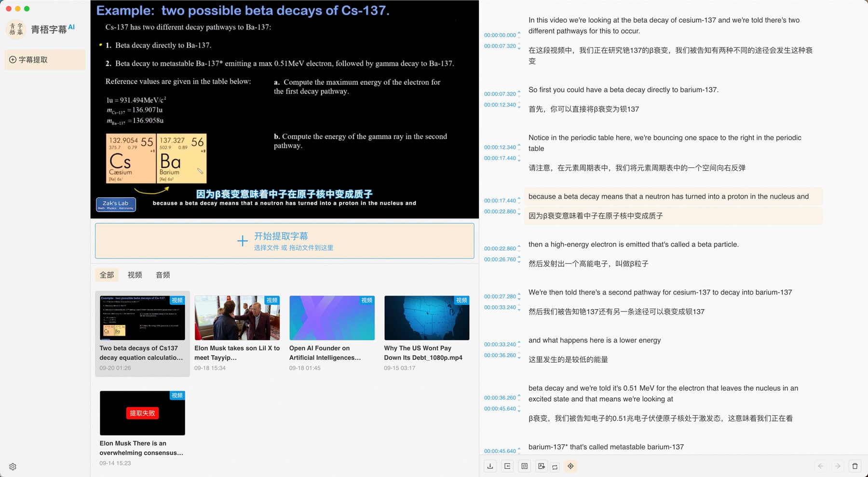The image size is (868, 477).
Task: Click the re-translate subtitles icon
Action: 524,466
